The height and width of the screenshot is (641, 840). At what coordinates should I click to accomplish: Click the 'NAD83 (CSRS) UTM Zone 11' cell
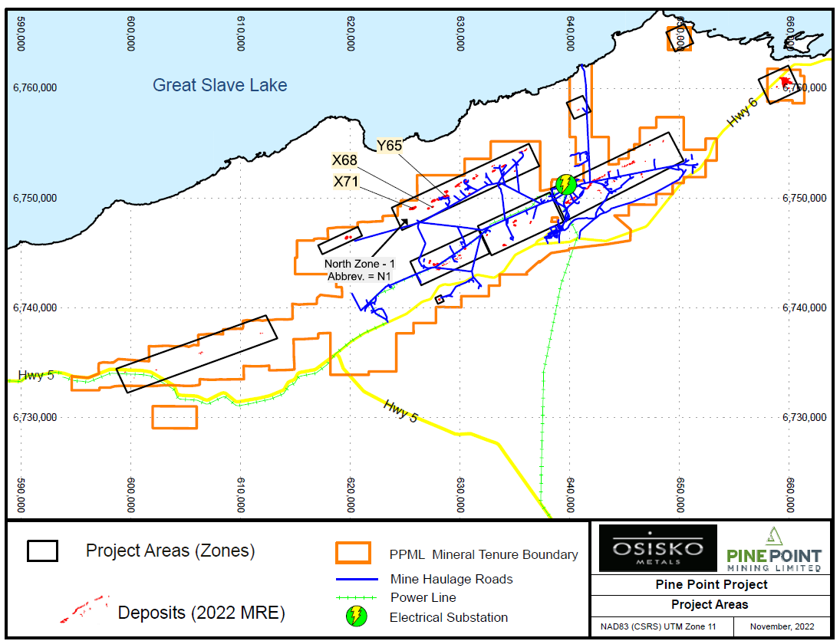(x=662, y=626)
